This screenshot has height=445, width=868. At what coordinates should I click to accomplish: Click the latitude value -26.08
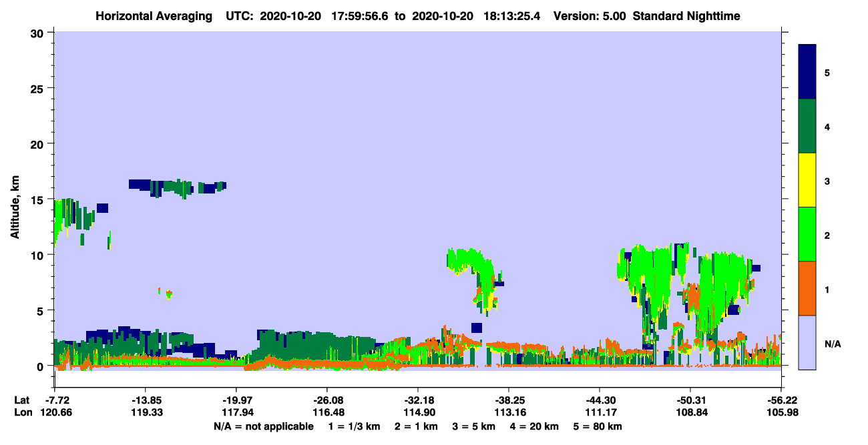(327, 400)
